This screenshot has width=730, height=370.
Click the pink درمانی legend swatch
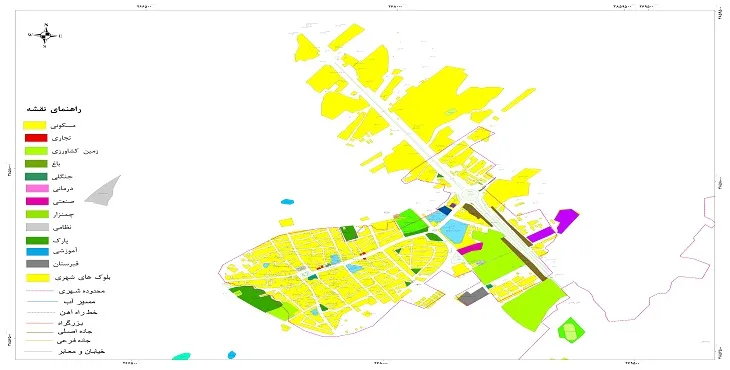pos(37,188)
